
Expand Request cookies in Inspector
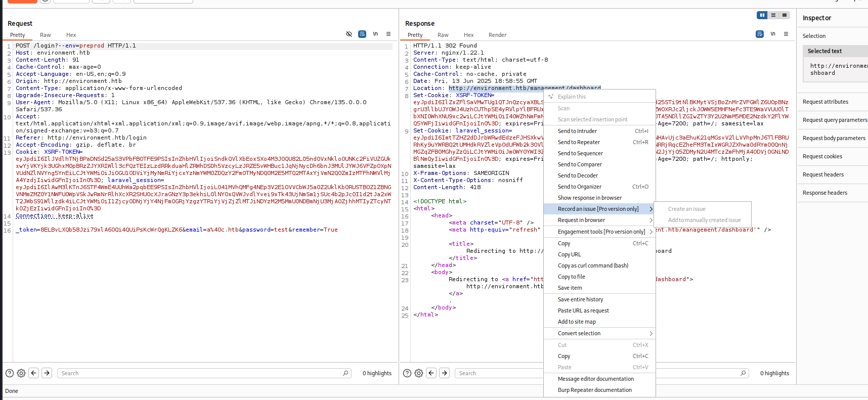pos(833,156)
